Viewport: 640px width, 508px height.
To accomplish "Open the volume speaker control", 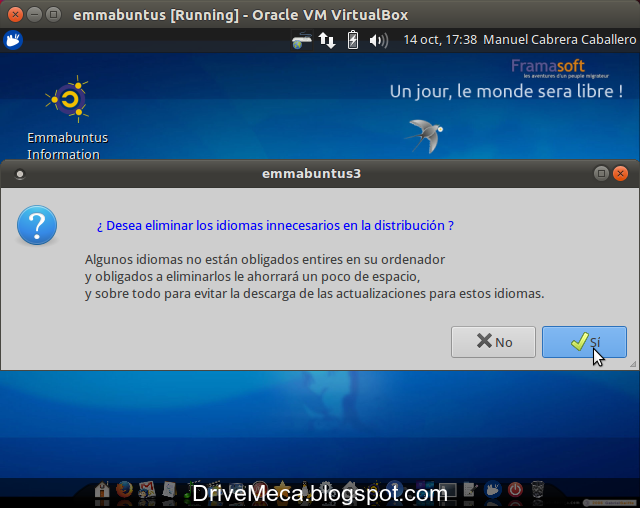I will point(378,40).
